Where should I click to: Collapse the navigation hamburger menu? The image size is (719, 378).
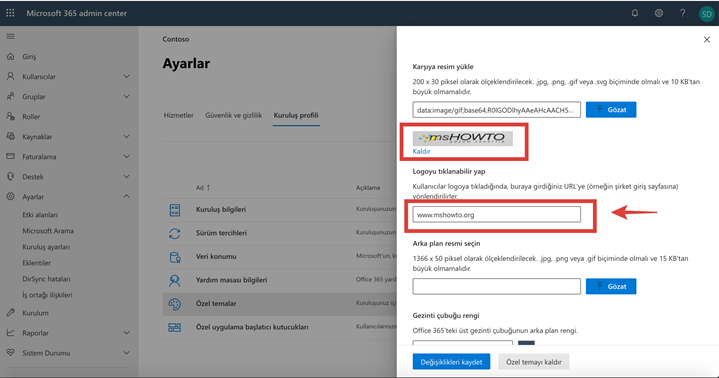click(x=10, y=36)
